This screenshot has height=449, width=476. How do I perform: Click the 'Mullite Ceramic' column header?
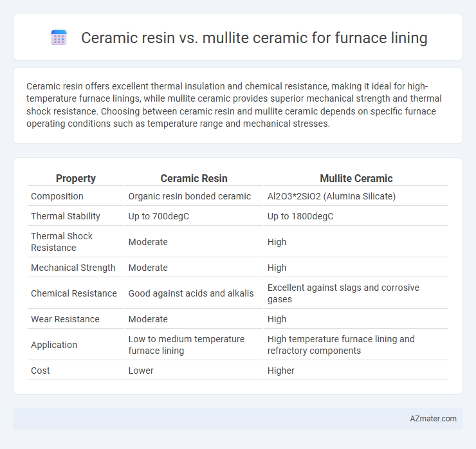click(356, 179)
